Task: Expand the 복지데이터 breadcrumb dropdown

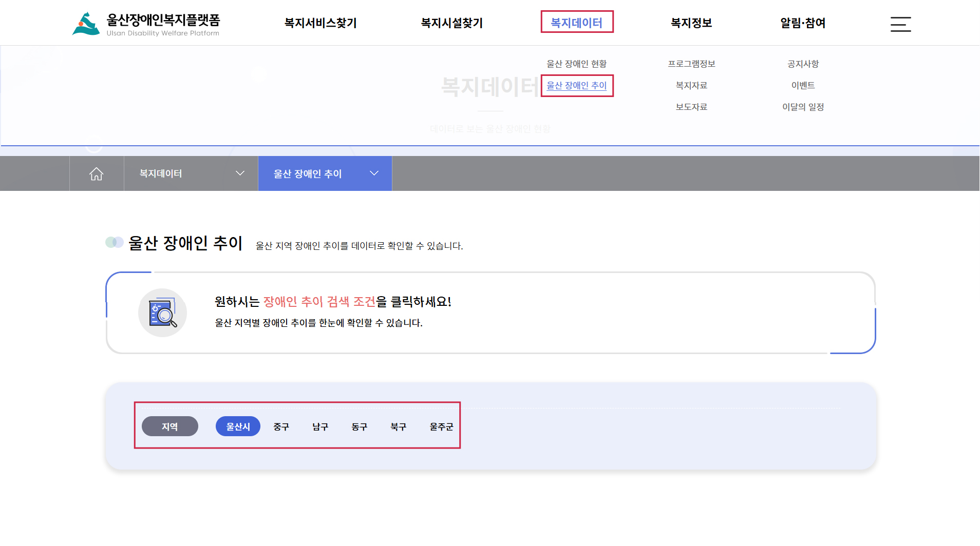Action: (191, 174)
